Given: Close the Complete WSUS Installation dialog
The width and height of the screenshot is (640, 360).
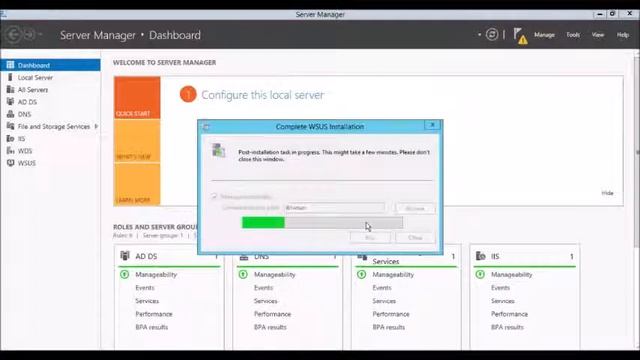Looking at the screenshot, I should point(432,125).
